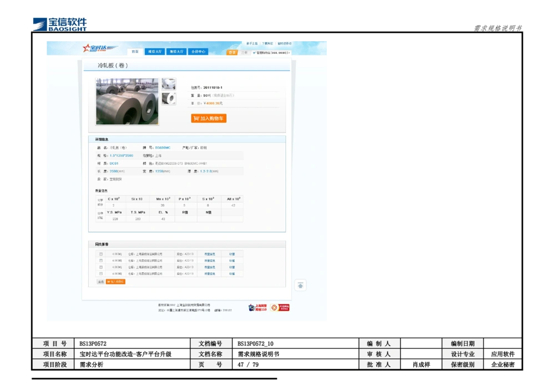Check the last recommendation row checkbox

[x=100, y=273]
